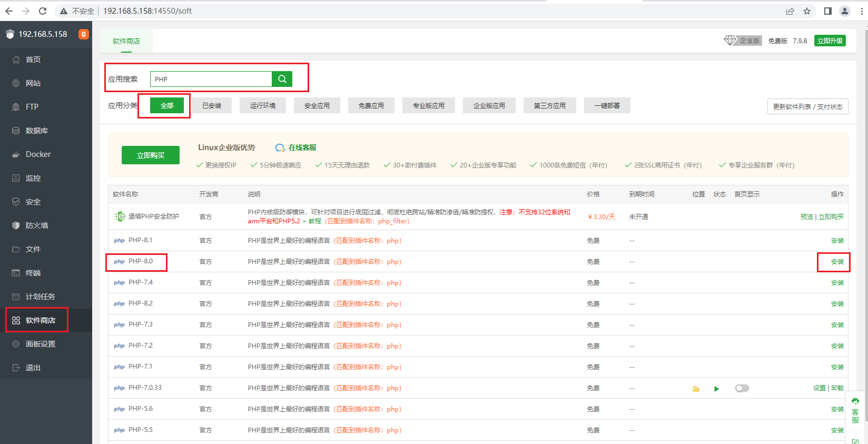
Task: Click 立即购买 in 堡塔PHP安全防护 row
Action: click(x=831, y=216)
